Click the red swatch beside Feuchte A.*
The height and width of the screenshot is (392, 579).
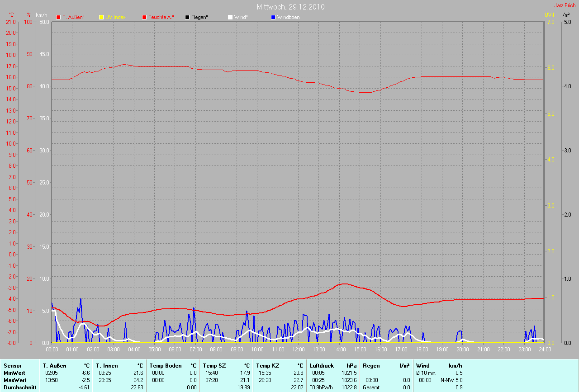point(144,17)
